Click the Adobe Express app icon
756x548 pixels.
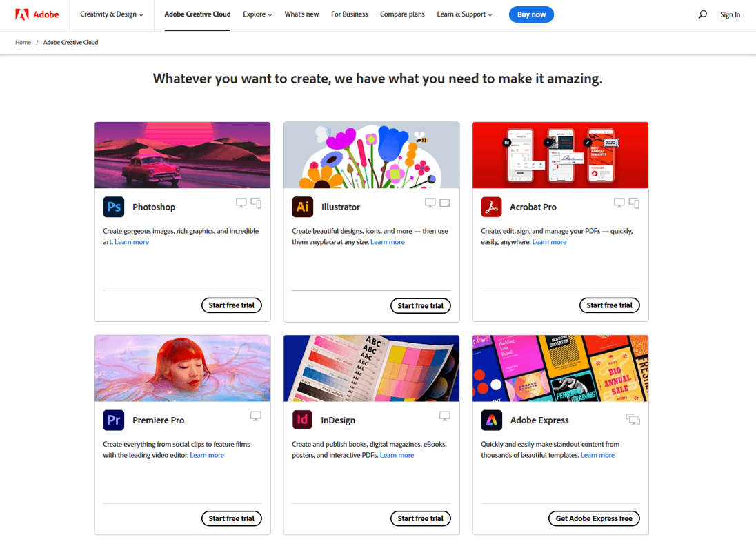[491, 420]
